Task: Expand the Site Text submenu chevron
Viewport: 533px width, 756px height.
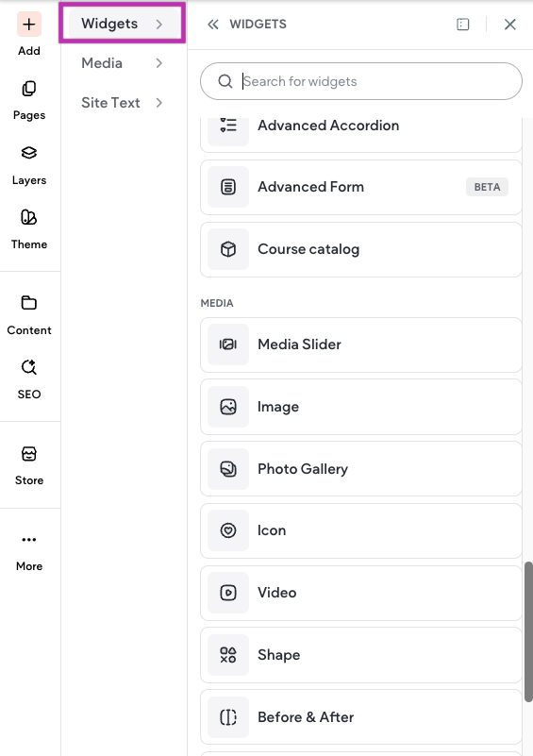Action: tap(159, 103)
